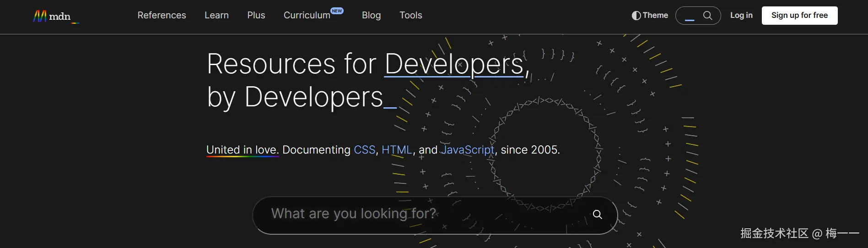Image resolution: width=868 pixels, height=248 pixels.
Task: Follow the HTML link
Action: pos(397,150)
